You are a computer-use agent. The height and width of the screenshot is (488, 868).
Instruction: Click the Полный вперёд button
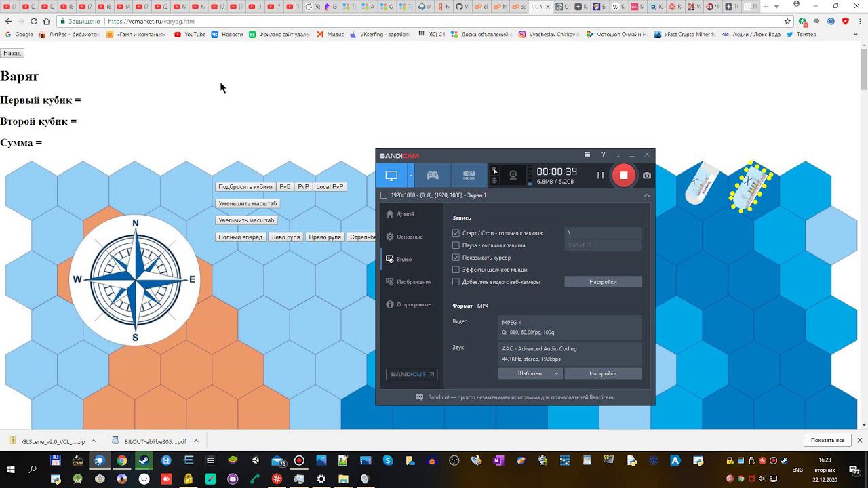(x=241, y=237)
